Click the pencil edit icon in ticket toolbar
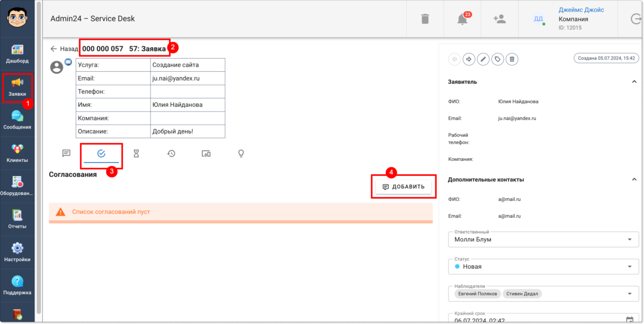Screen dimensions: 644x324 (483, 59)
